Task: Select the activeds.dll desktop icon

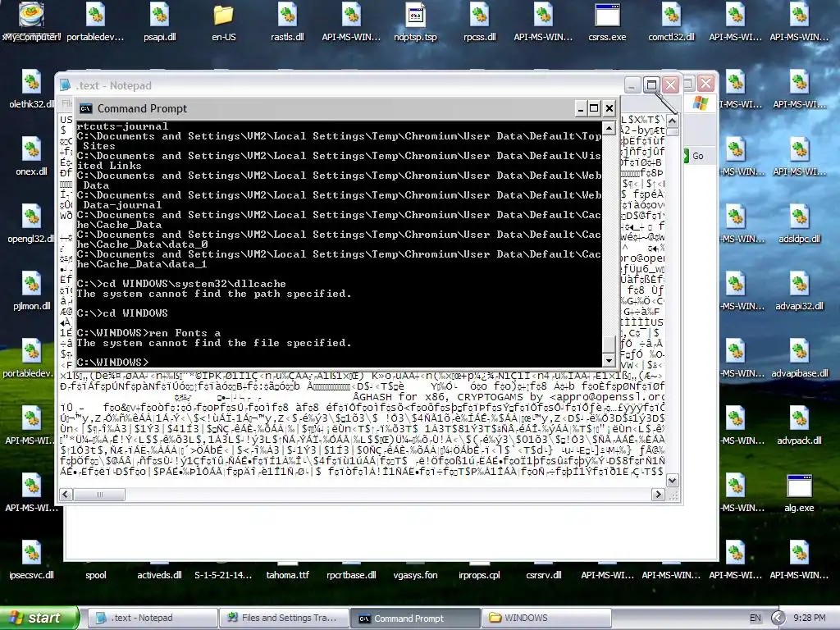Action: pyautogui.click(x=159, y=575)
